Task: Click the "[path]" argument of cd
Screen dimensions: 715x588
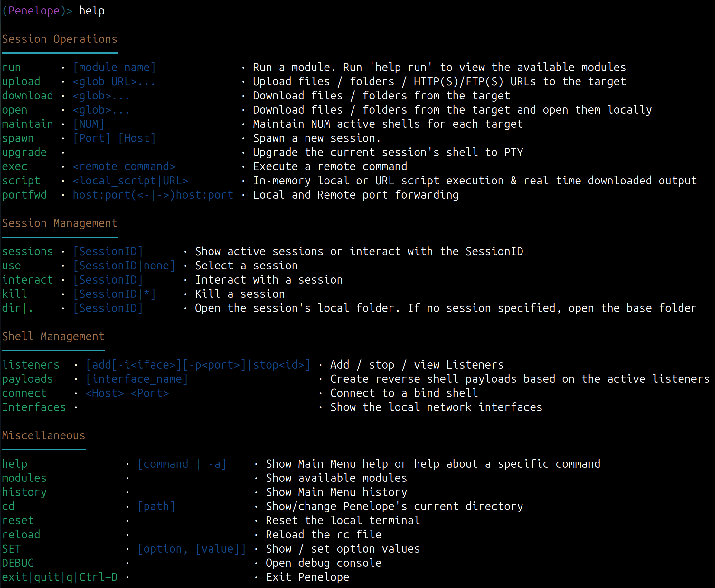Action: (156, 506)
